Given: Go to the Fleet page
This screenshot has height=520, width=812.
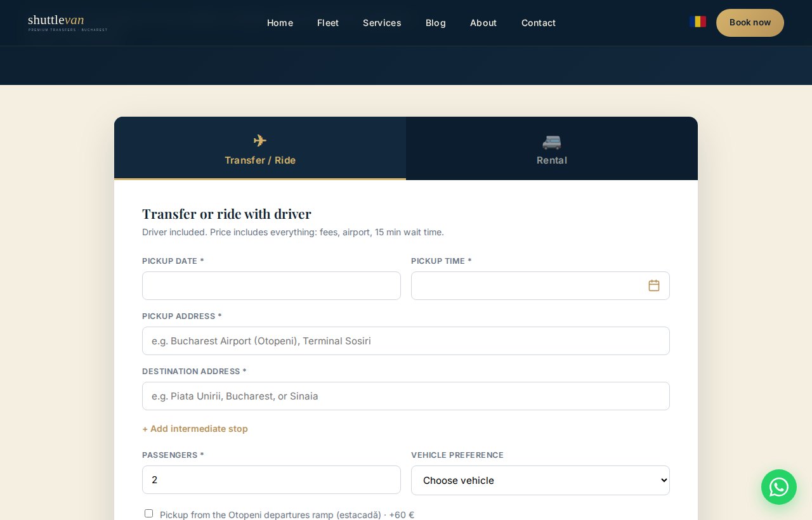Looking at the screenshot, I should pos(328,23).
